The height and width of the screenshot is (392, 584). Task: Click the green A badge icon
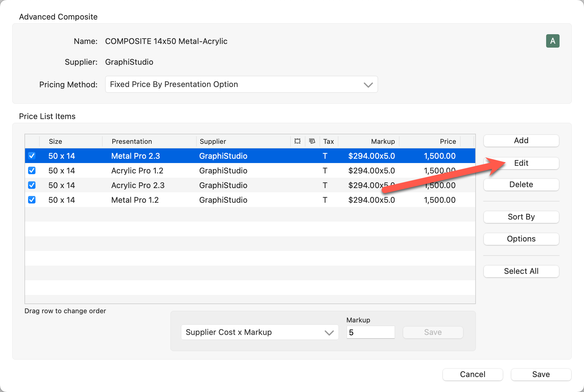[x=553, y=41]
